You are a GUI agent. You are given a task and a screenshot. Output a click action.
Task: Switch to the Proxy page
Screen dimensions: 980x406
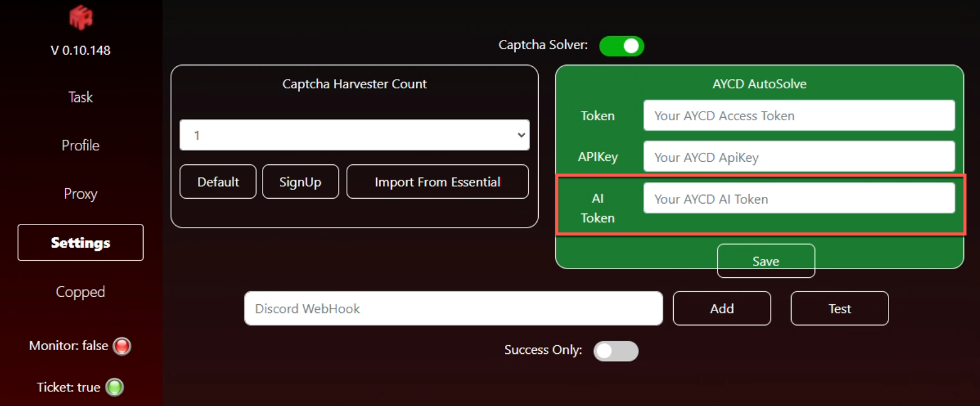[x=80, y=194]
